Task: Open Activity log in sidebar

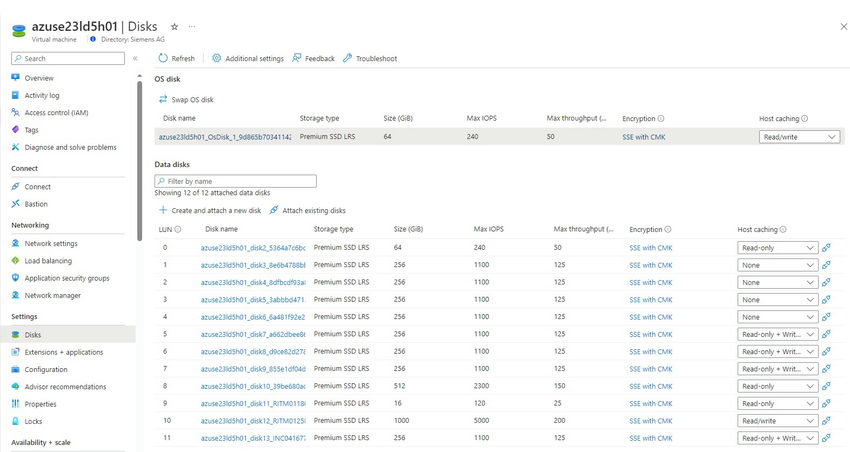Action: point(42,95)
